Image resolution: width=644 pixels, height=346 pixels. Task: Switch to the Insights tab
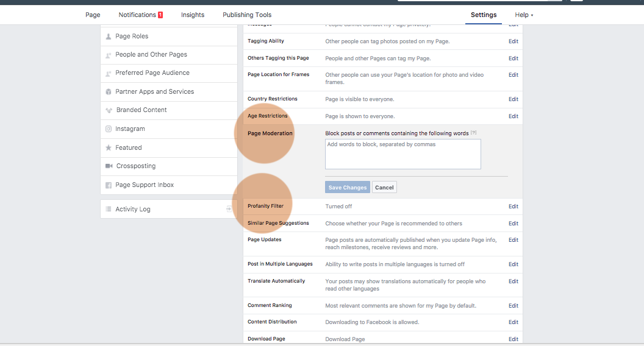point(193,15)
